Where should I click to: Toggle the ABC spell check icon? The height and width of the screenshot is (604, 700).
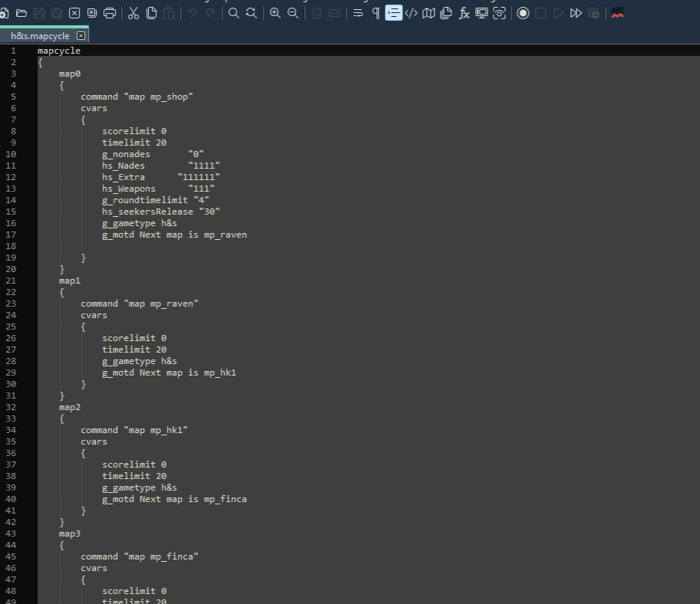pos(617,12)
